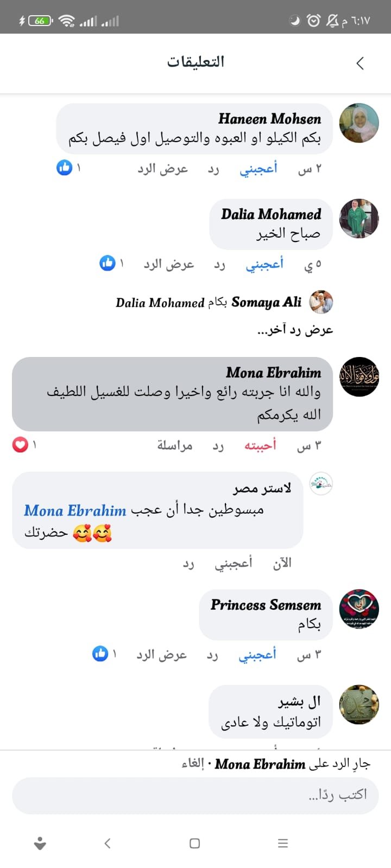Open ال بشير's profile picture

359,704
